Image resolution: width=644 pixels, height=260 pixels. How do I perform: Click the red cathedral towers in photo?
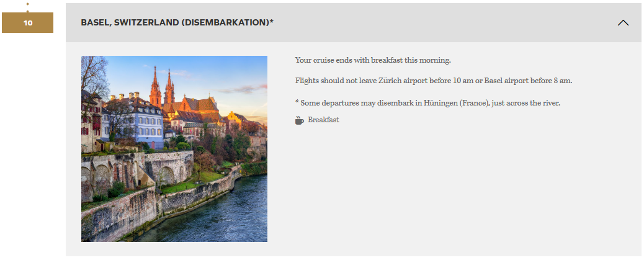click(162, 87)
